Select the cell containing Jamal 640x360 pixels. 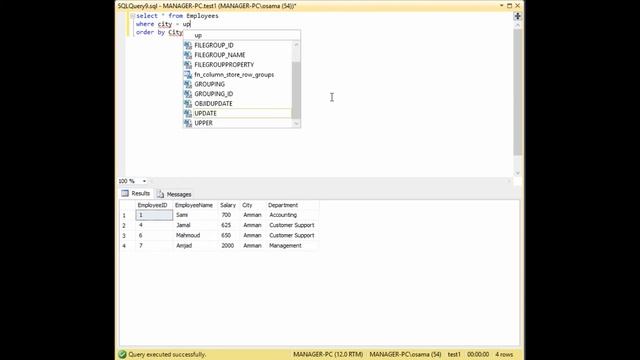click(195, 225)
